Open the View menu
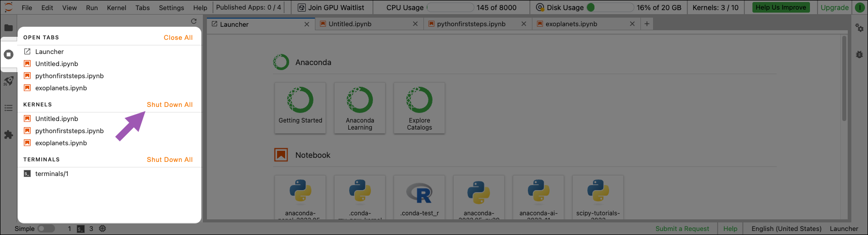The width and height of the screenshot is (868, 235). (70, 8)
